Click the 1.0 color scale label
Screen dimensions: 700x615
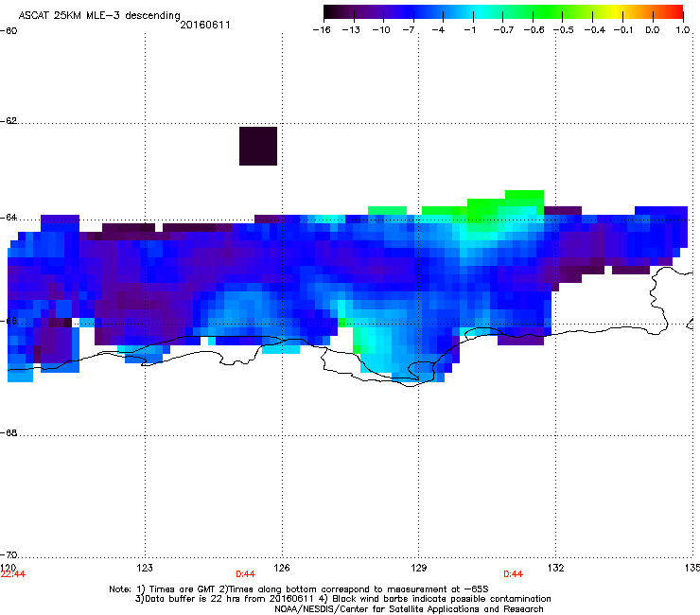pyautogui.click(x=683, y=30)
